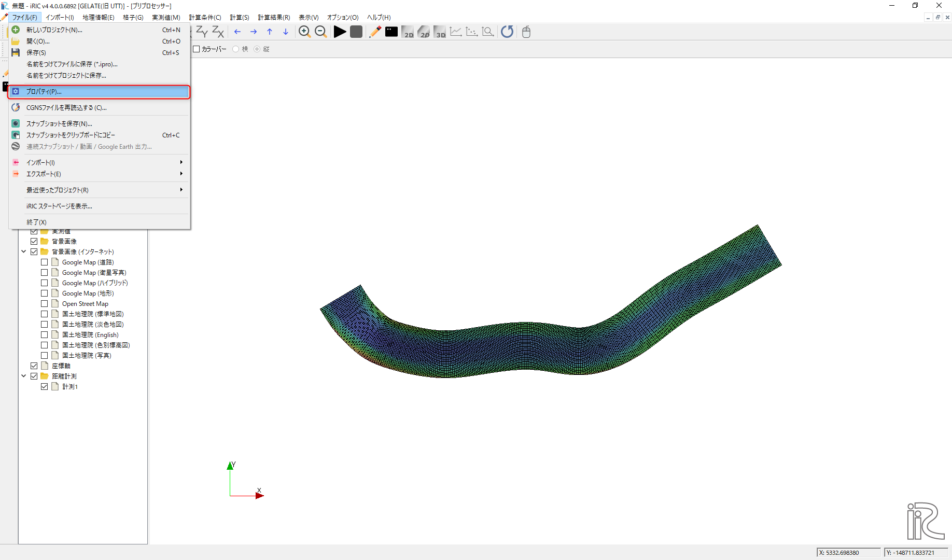The image size is (952, 560).
Task: Select 国土地理院 (English) tree item
Action: click(x=90, y=334)
